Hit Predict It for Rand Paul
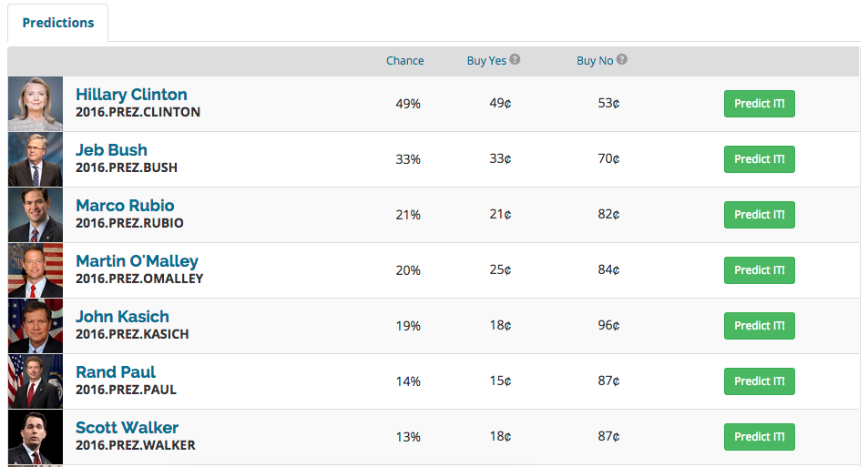 [759, 381]
